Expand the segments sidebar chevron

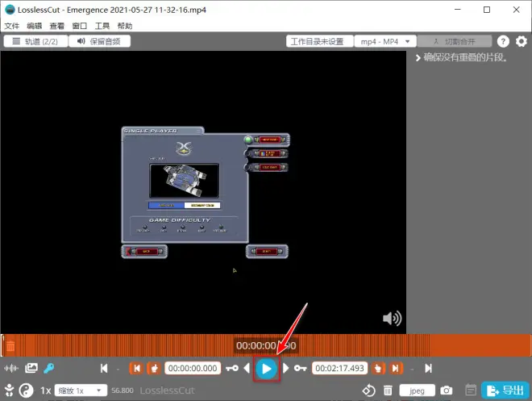pos(418,58)
